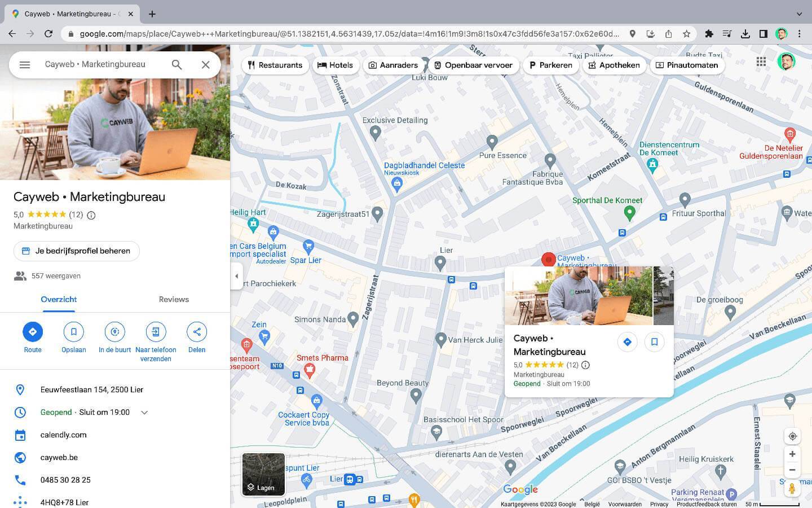Send place to phone icon

coord(156,332)
